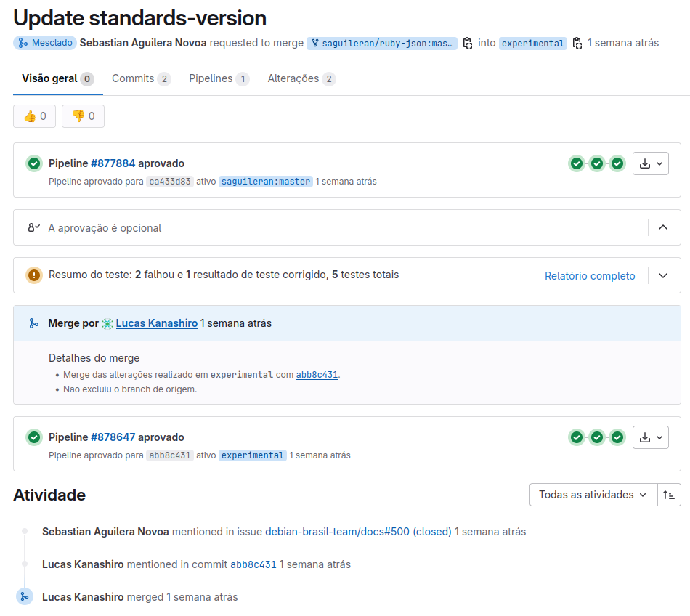Screen dimensions: 690x616
Task: Copy target branch experimental icon
Action: (577, 43)
